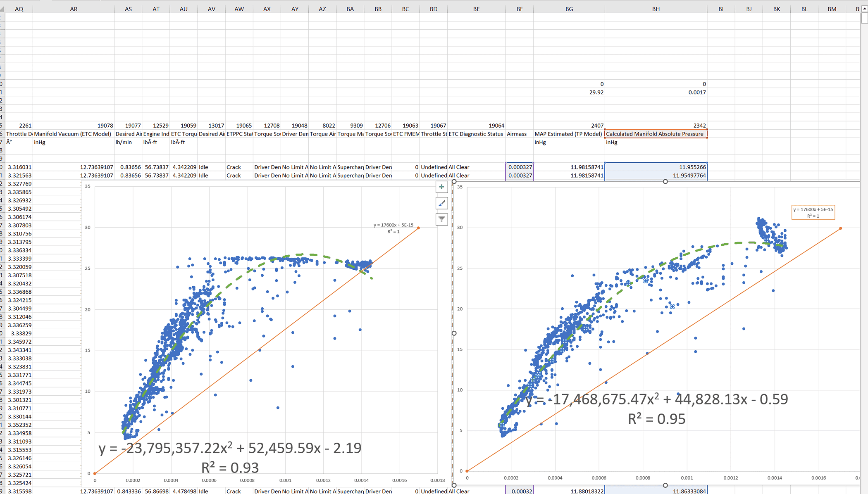
Task: Select the cell containing 0.0017
Action: [656, 92]
